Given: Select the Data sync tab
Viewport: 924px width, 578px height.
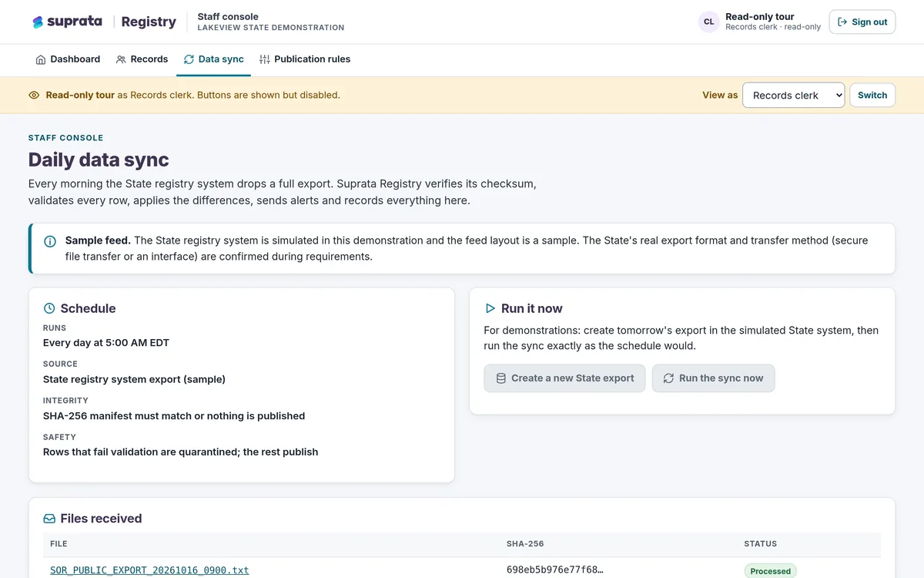Looking at the screenshot, I should [213, 59].
